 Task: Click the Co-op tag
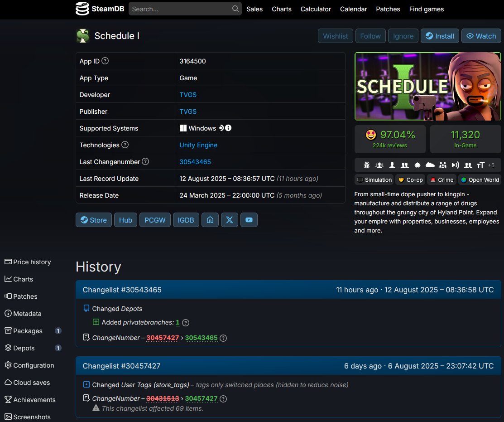click(410, 180)
